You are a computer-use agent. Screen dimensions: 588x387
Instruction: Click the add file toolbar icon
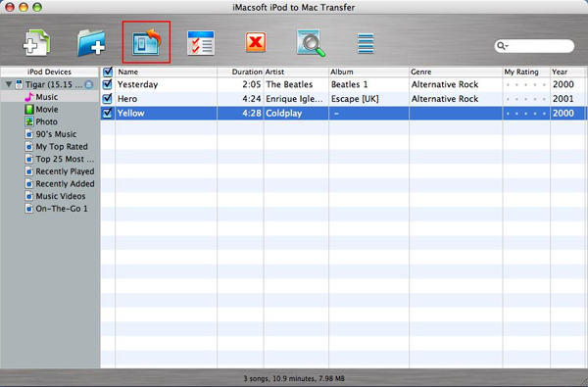[36, 43]
